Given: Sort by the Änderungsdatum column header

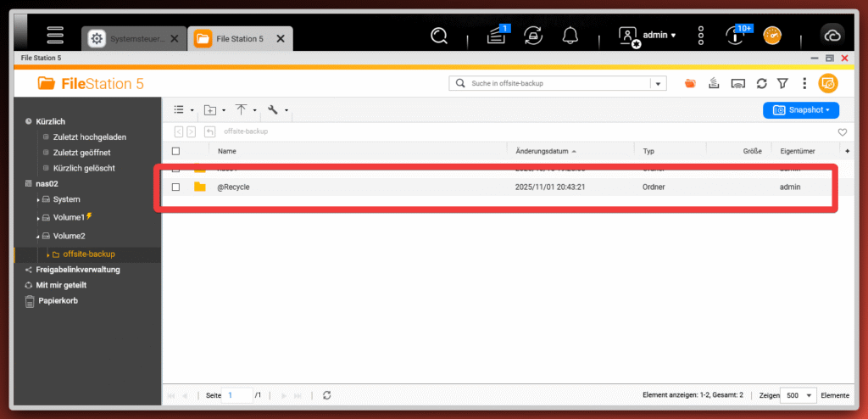Looking at the screenshot, I should (x=542, y=151).
